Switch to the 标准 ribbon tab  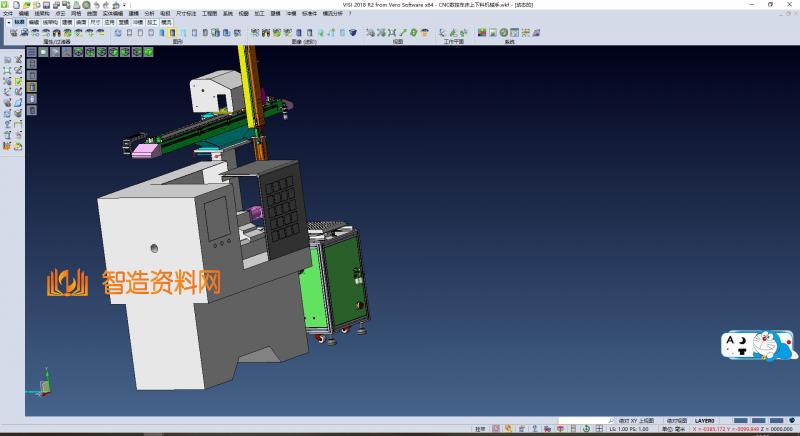click(x=18, y=21)
